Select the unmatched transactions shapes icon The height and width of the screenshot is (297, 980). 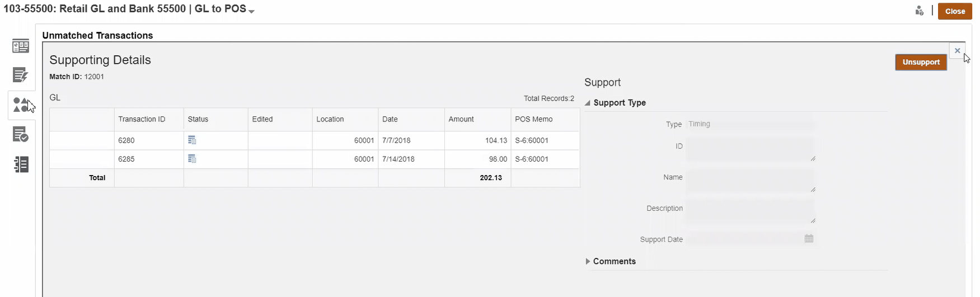[x=21, y=105]
